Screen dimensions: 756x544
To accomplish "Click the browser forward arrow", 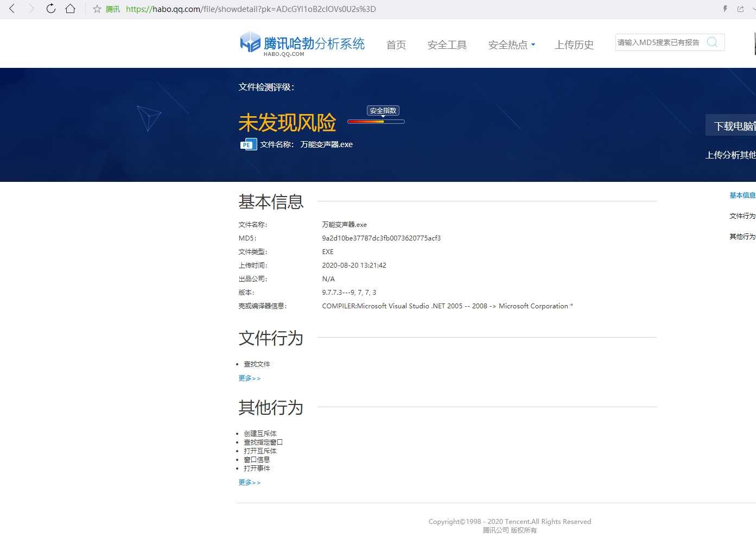I will tap(31, 9).
